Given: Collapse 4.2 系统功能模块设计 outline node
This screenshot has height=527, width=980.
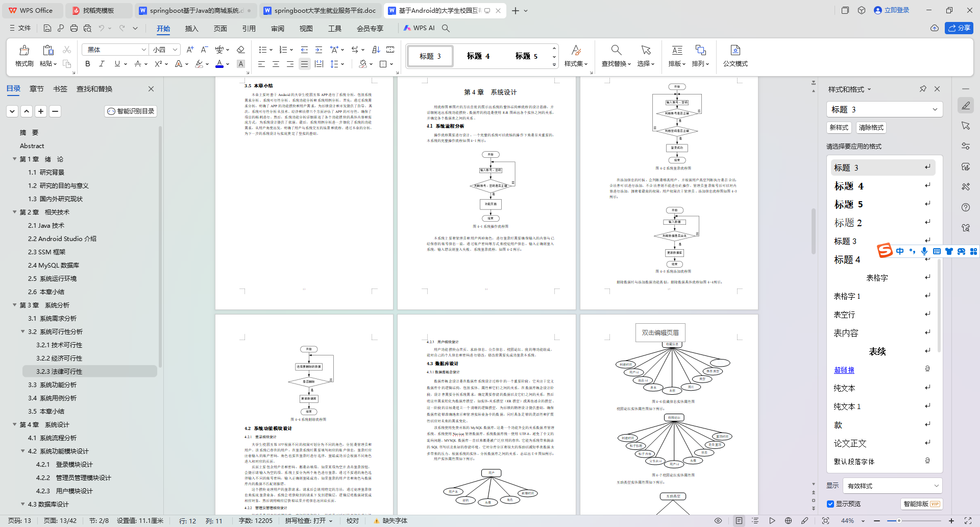Looking at the screenshot, I should coord(23,451).
